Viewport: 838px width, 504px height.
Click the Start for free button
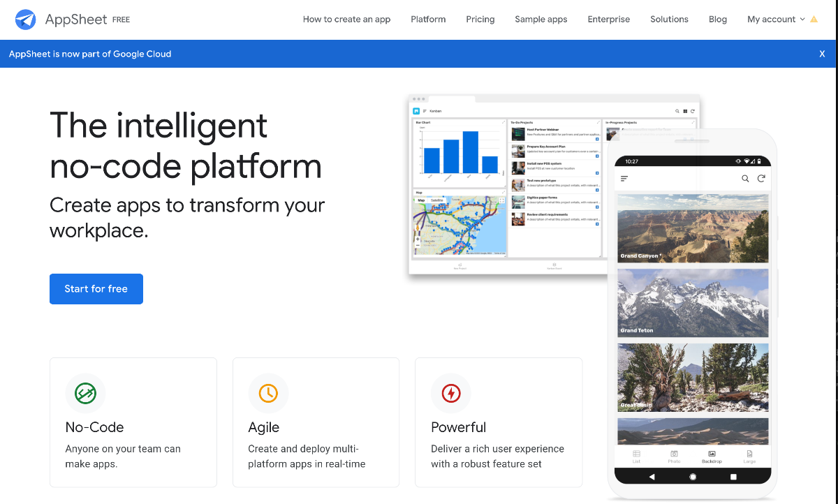tap(96, 289)
